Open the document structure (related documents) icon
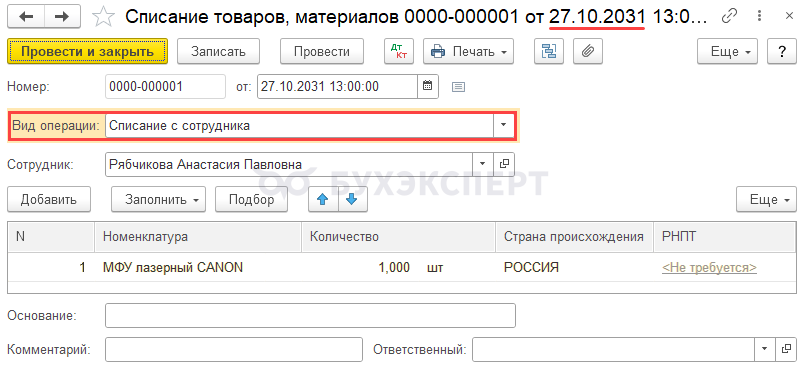This screenshot has height=367, width=800. pos(549,51)
